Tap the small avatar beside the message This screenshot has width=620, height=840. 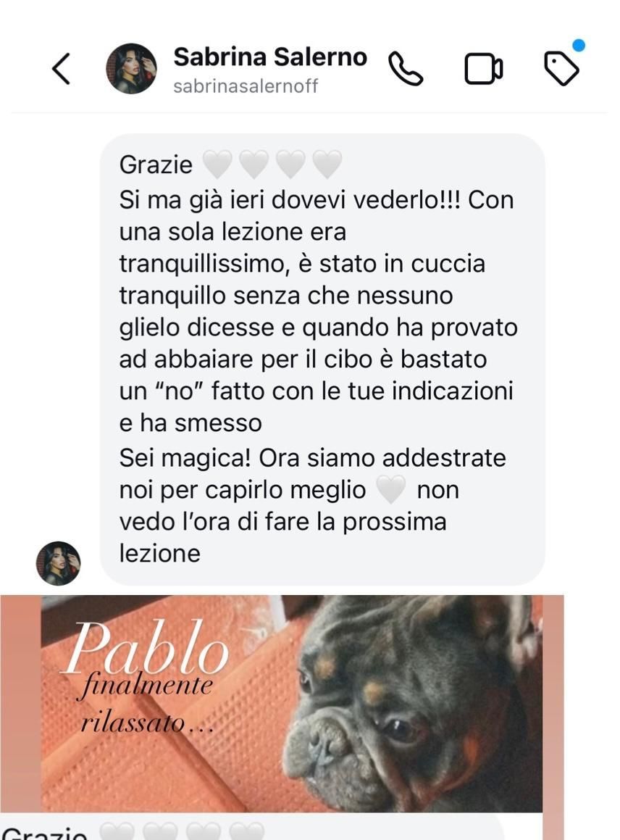[x=59, y=563]
